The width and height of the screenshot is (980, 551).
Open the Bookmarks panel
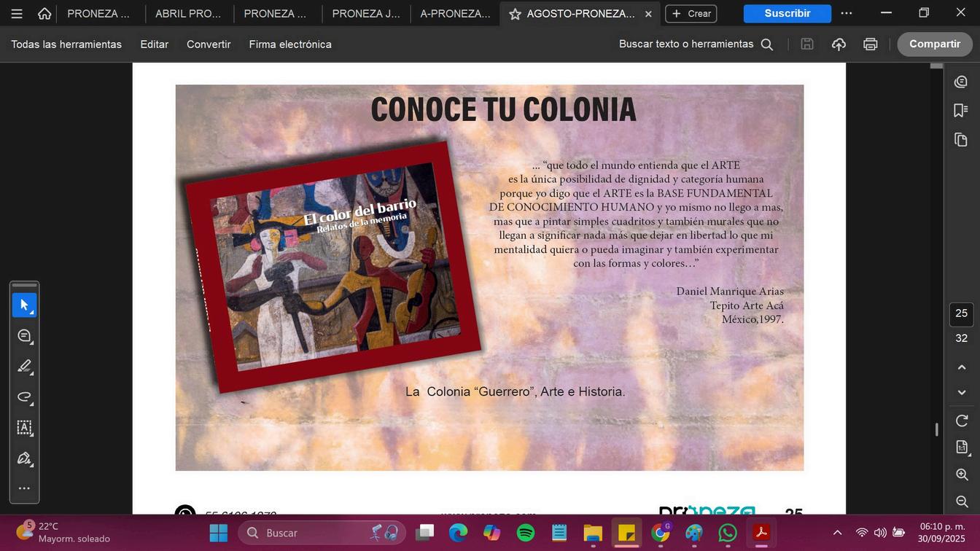click(961, 110)
